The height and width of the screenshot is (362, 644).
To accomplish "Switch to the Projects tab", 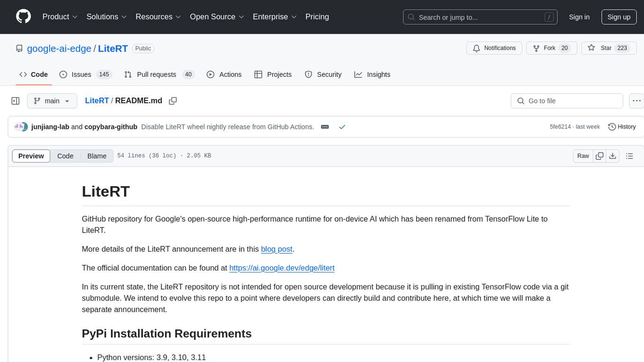I will [273, 74].
